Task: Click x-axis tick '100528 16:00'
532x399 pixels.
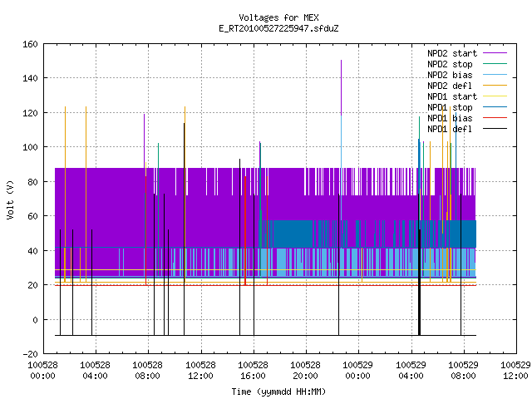Action: [x=253, y=371]
